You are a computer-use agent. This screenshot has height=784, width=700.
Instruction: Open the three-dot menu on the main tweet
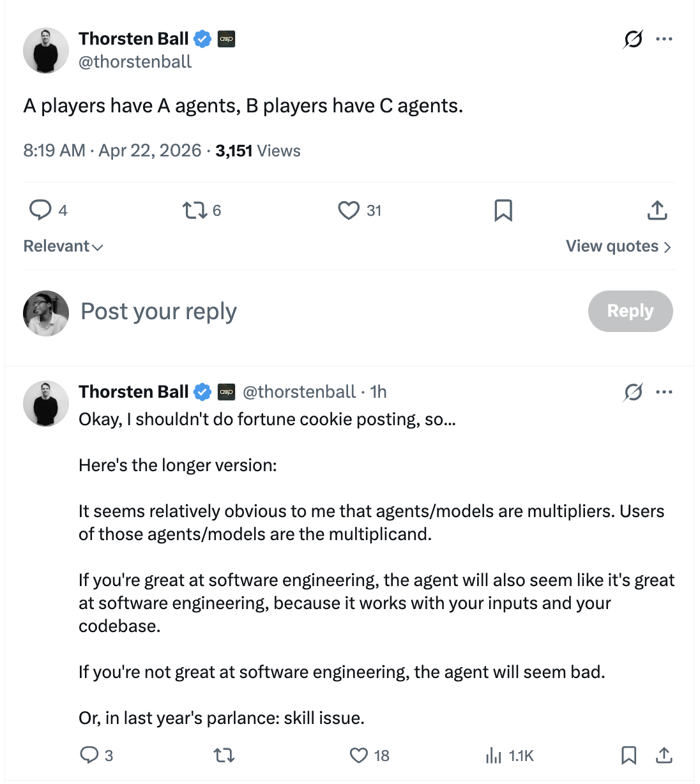coord(664,39)
